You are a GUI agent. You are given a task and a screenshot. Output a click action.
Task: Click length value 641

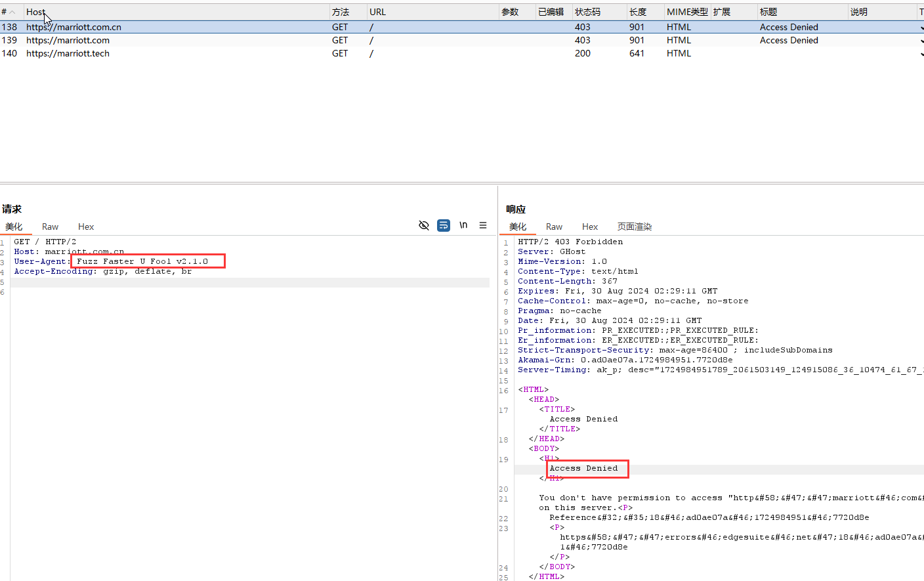tap(637, 53)
